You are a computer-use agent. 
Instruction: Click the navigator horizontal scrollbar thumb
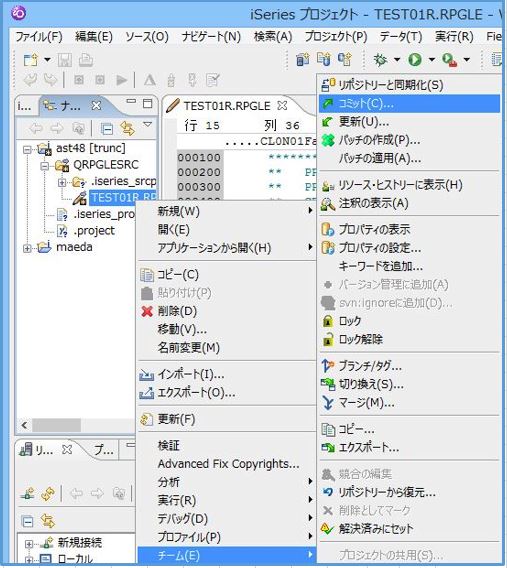coord(56,425)
